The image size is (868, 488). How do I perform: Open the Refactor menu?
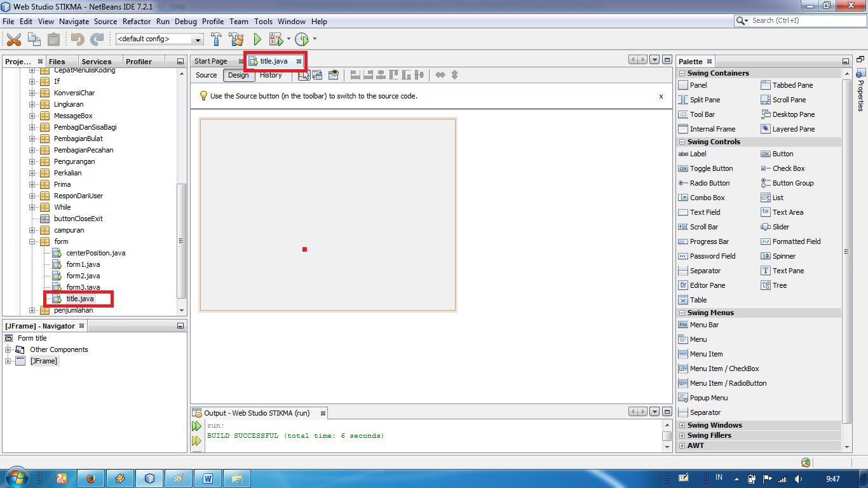tap(137, 21)
